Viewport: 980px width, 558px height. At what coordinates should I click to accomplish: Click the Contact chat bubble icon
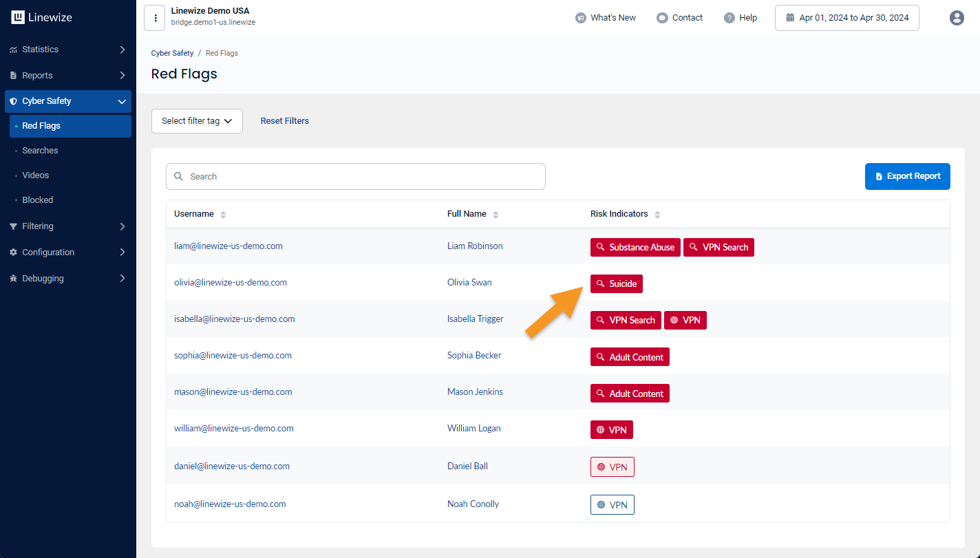[x=662, y=18]
